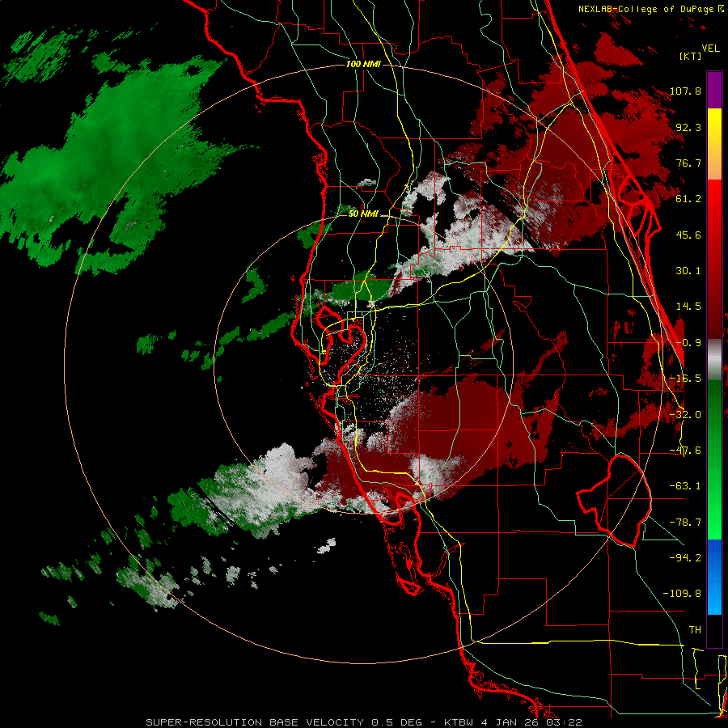Click the -16.5 value on velocity scale
The height and width of the screenshot is (728, 728).
(x=686, y=379)
